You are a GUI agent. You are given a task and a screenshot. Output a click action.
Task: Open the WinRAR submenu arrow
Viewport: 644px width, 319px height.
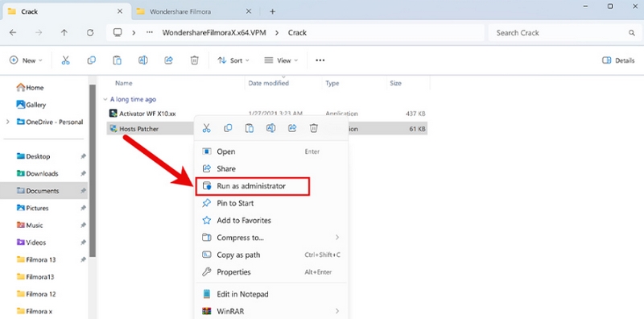(336, 311)
